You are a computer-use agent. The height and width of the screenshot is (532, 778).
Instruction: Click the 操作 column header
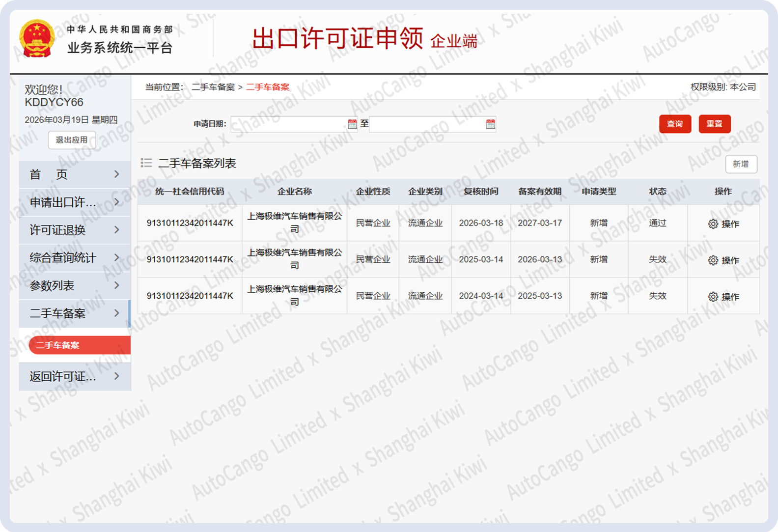723,192
